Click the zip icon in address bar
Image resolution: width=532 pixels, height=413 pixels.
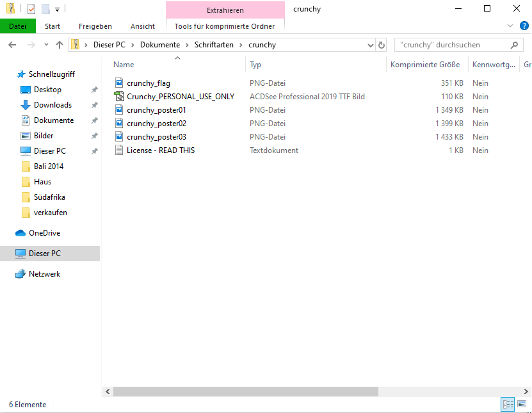(76, 44)
